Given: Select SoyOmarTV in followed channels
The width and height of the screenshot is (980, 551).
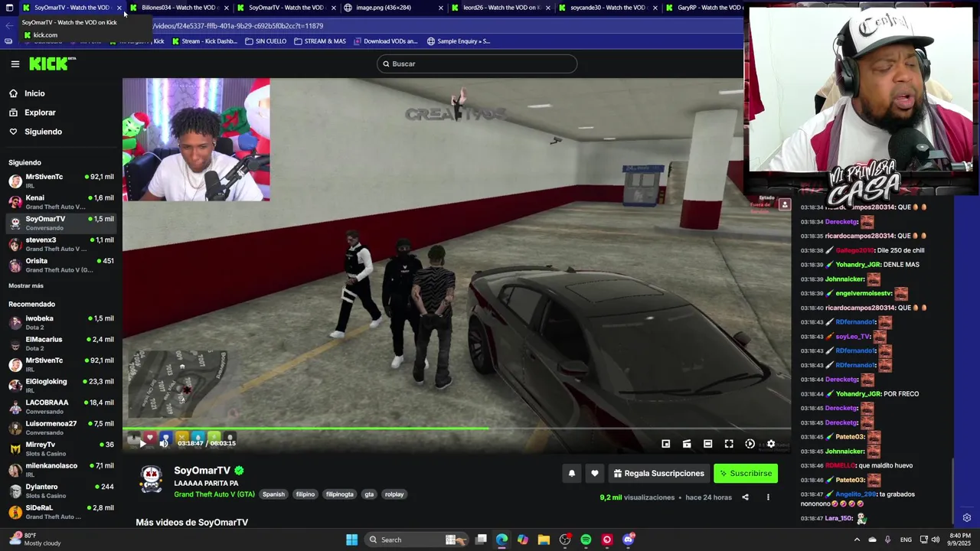Looking at the screenshot, I should [x=61, y=223].
